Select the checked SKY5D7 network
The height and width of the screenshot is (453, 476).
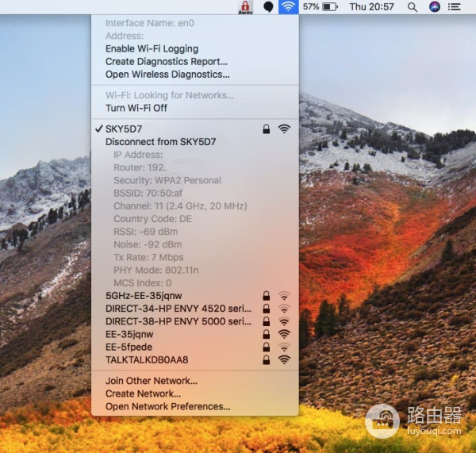click(x=124, y=129)
